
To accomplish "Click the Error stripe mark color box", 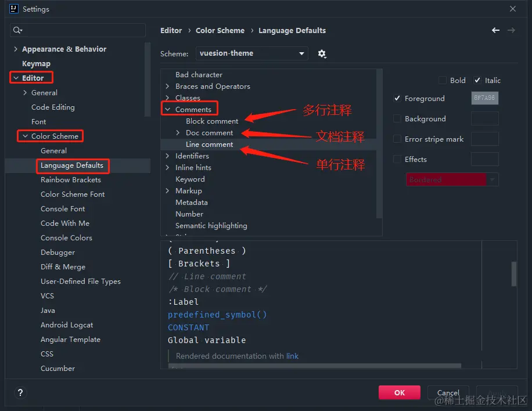I will tap(484, 139).
